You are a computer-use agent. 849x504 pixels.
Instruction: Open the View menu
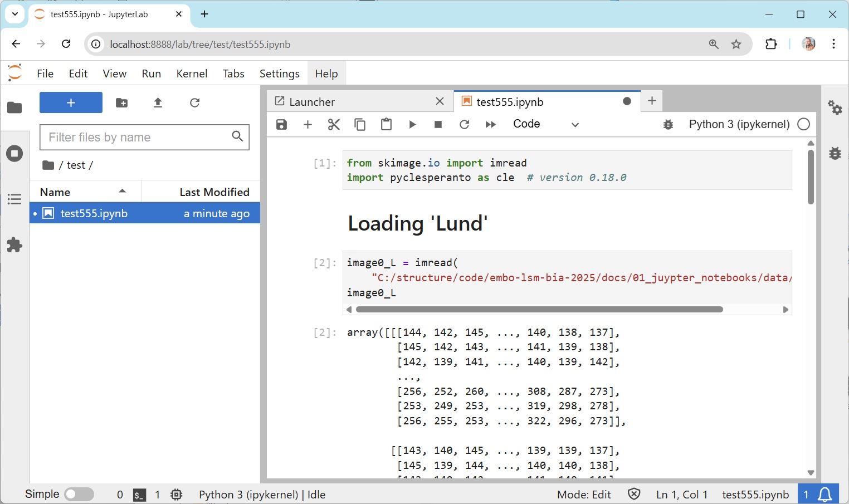coord(114,74)
